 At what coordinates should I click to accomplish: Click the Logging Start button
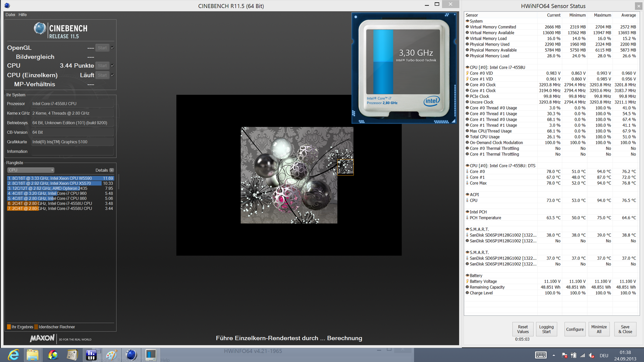[546, 329]
